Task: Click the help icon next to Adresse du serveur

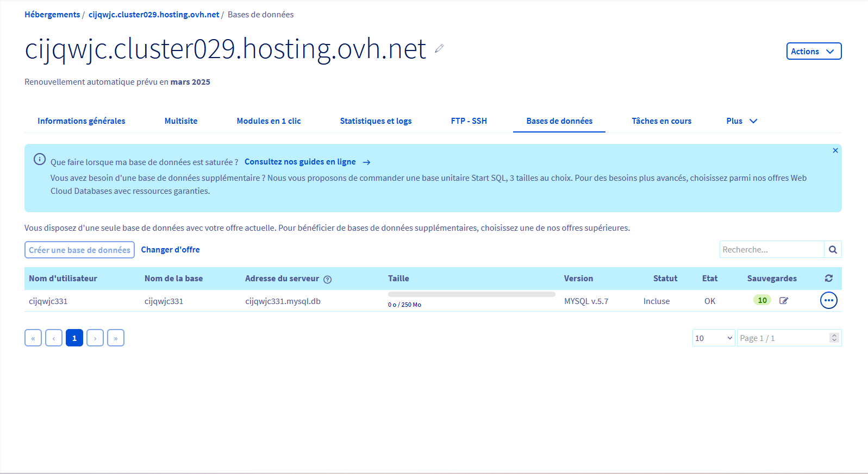Action: pos(327,279)
